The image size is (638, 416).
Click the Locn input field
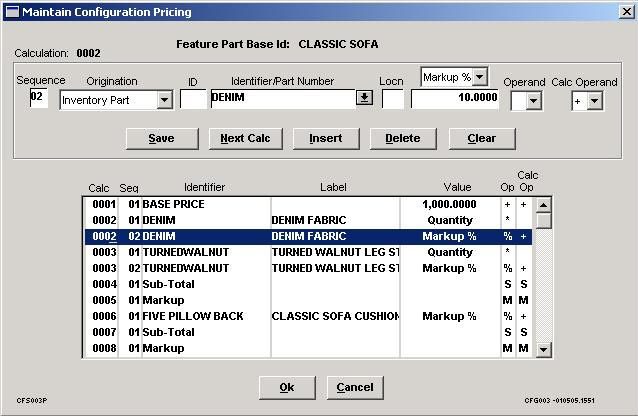pyautogui.click(x=393, y=99)
